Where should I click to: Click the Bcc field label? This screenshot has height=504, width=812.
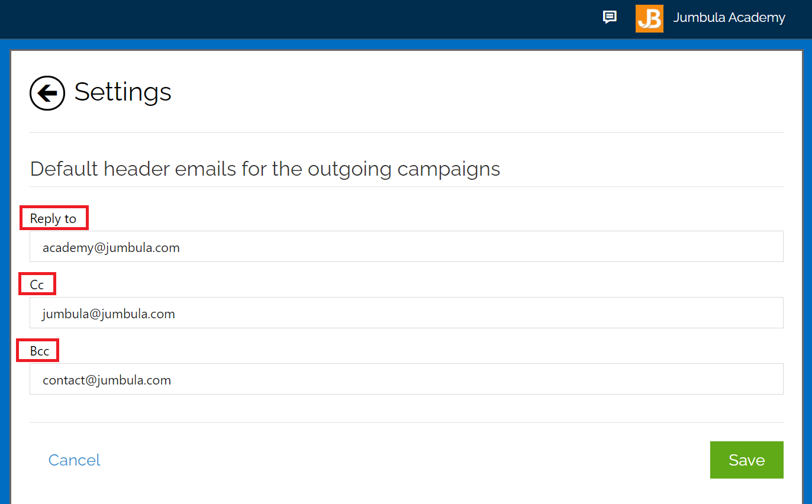click(39, 351)
